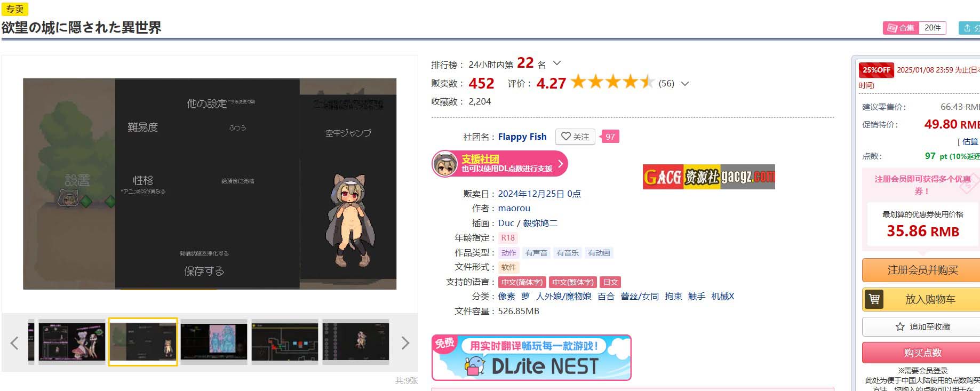Click the 注册会员并购买 button
Viewport: 980px width, 391px height.
[x=923, y=270]
